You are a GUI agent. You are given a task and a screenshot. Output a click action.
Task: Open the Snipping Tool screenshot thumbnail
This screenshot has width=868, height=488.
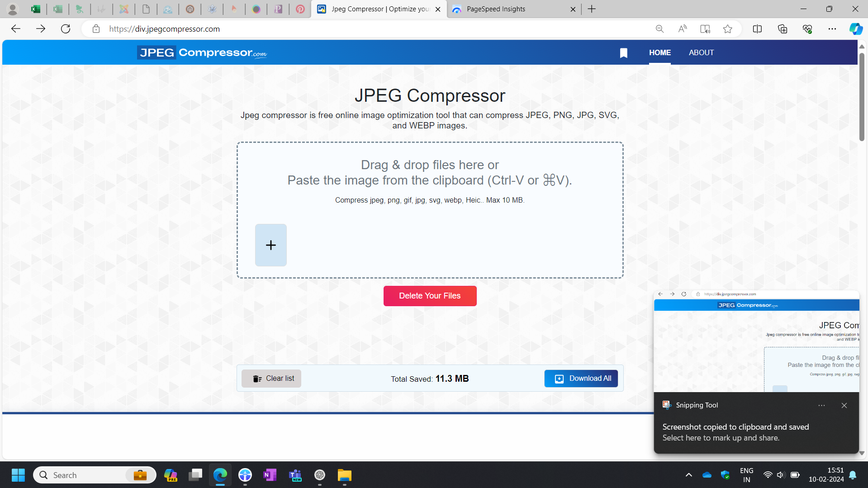coord(756,341)
